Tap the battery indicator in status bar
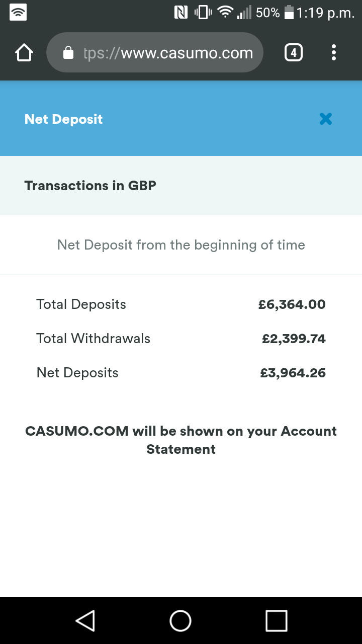362x644 pixels. tap(289, 13)
